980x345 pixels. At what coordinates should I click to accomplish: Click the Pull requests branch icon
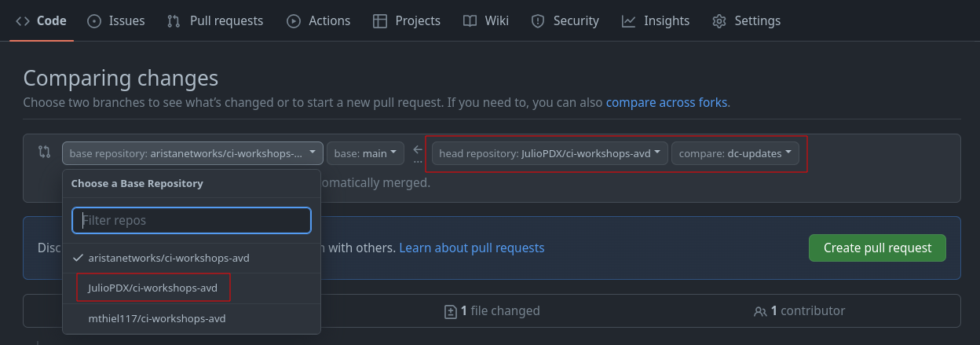click(x=174, y=21)
